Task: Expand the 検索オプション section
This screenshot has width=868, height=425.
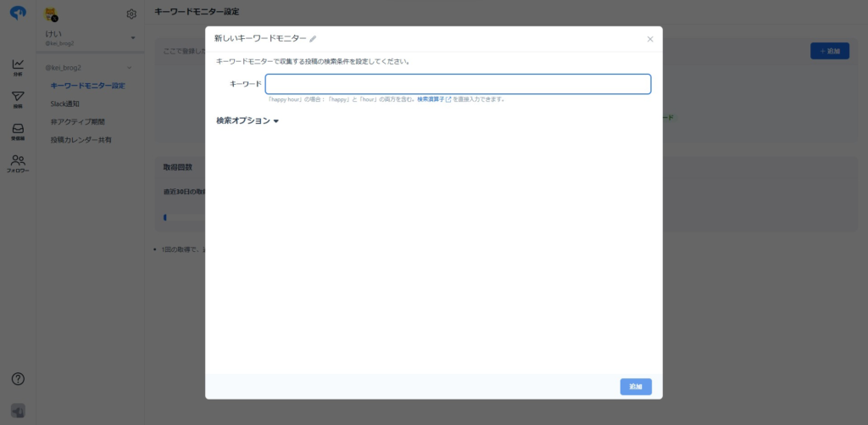Action: pos(248,120)
